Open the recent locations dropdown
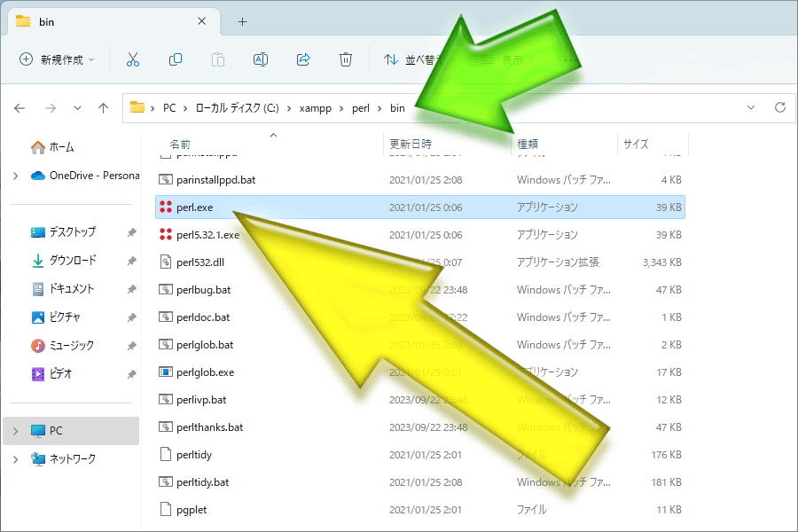 [77, 108]
